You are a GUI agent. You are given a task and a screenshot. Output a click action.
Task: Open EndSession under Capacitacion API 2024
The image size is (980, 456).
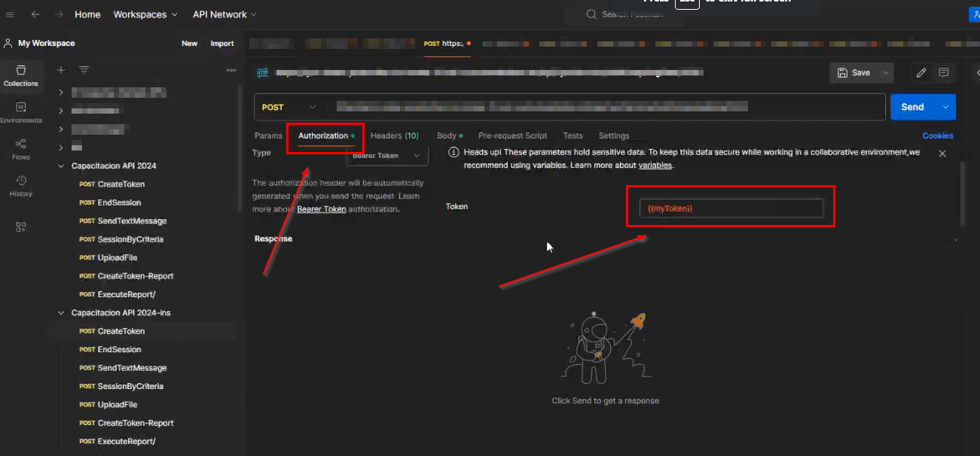119,202
